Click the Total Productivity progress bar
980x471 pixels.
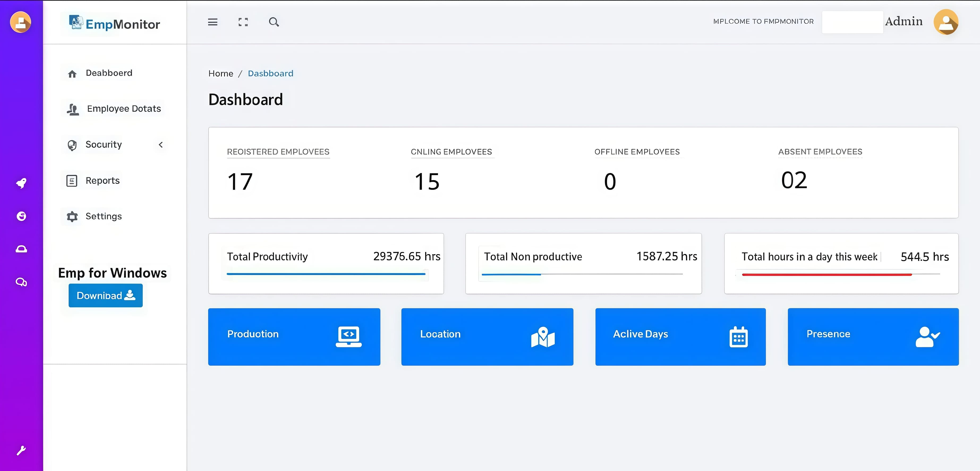[326, 274]
